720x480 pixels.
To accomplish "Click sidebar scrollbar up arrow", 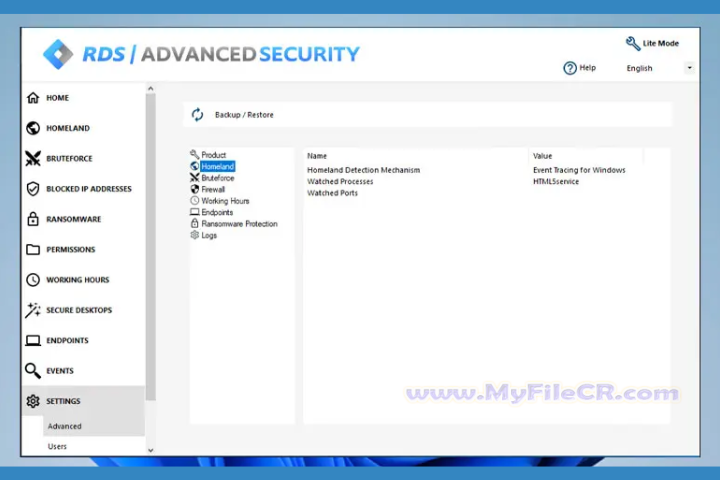I will click(151, 88).
